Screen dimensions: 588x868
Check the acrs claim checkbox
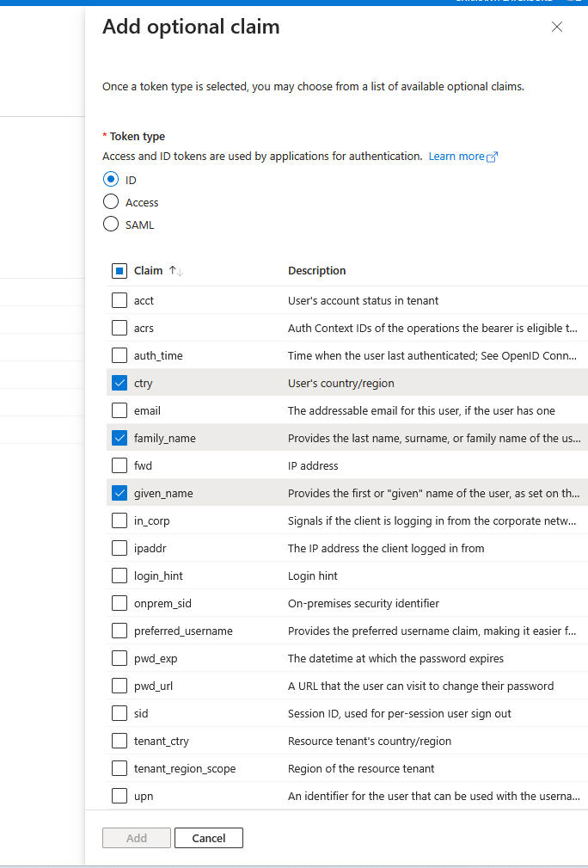pos(119,329)
